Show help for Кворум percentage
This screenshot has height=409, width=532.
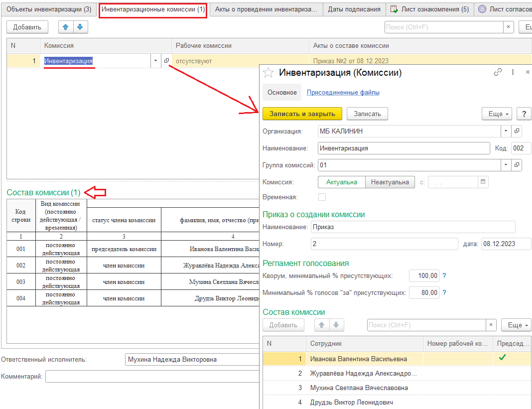[444, 275]
